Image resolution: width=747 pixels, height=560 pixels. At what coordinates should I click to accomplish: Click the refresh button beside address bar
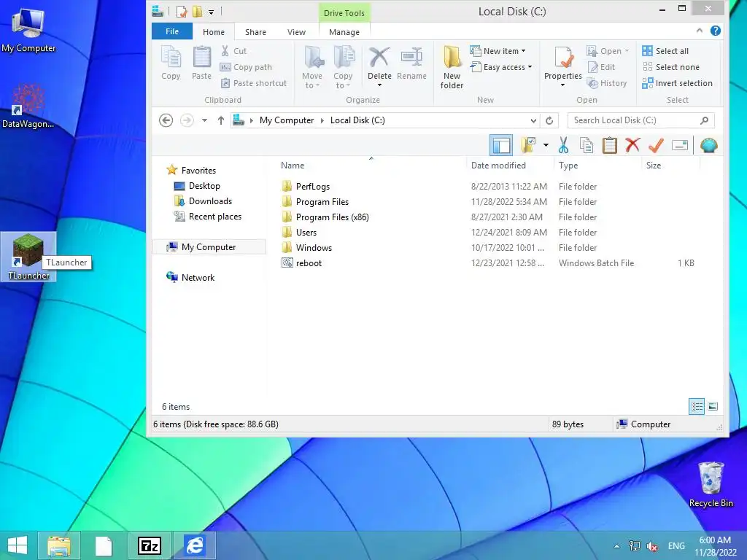coord(549,120)
